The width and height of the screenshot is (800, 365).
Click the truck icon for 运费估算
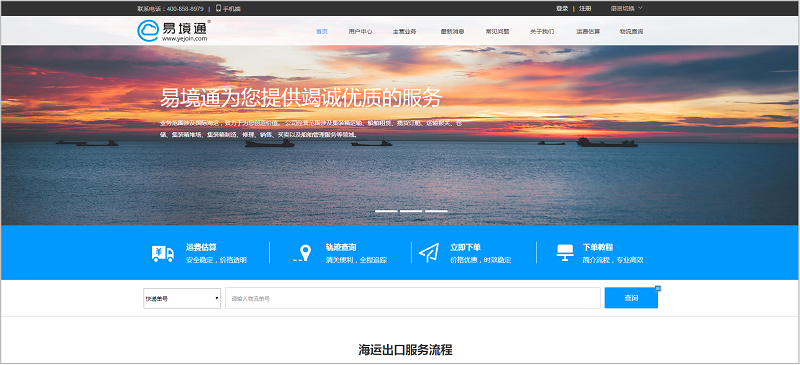163,253
